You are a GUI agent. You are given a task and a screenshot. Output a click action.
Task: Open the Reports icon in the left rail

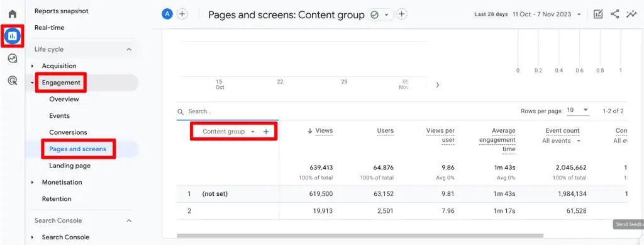(13, 36)
